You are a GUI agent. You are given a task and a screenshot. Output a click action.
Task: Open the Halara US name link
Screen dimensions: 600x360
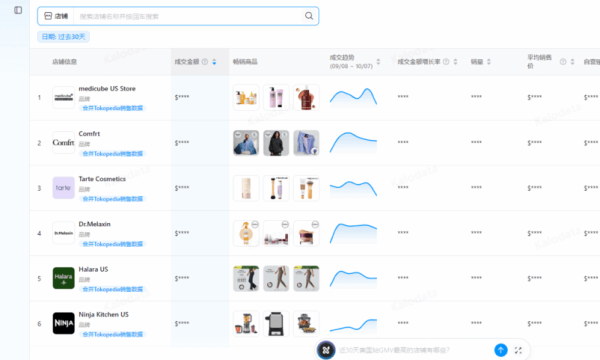pos(93,269)
